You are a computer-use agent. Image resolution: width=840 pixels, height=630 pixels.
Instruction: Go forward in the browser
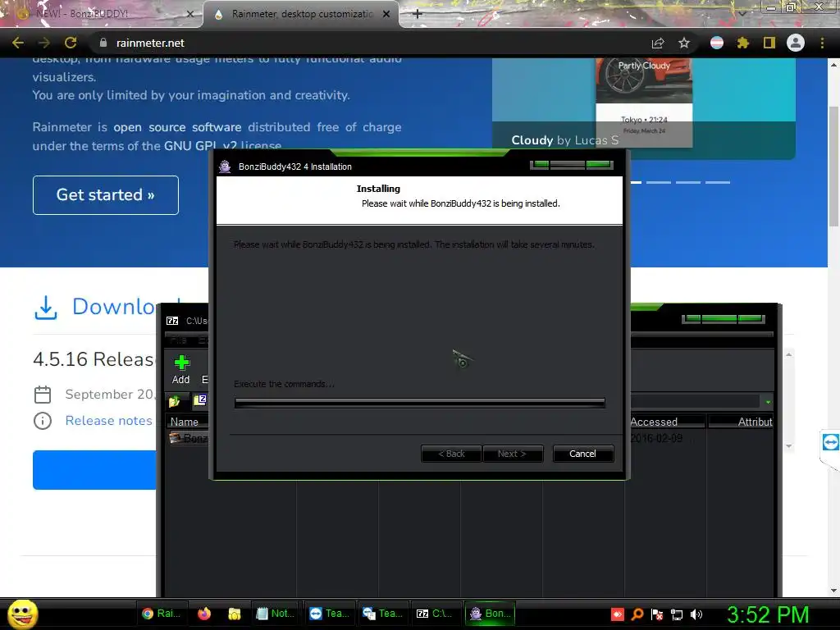pos(44,43)
